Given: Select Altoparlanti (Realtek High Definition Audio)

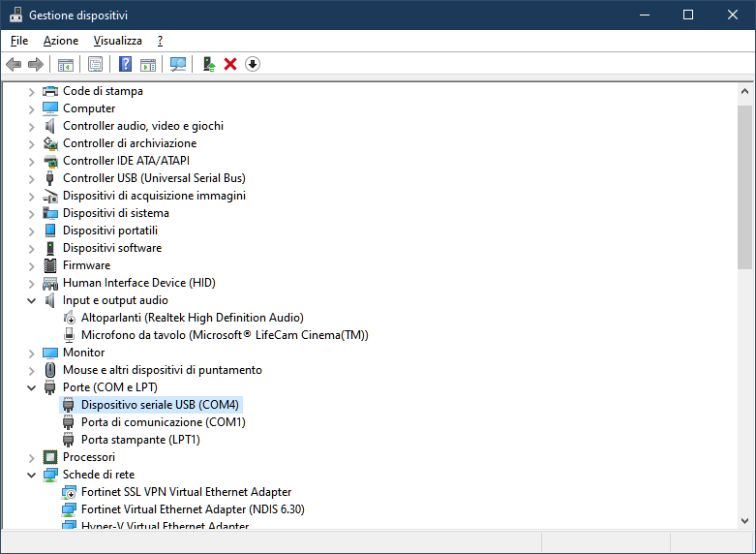Looking at the screenshot, I should (x=193, y=318).
